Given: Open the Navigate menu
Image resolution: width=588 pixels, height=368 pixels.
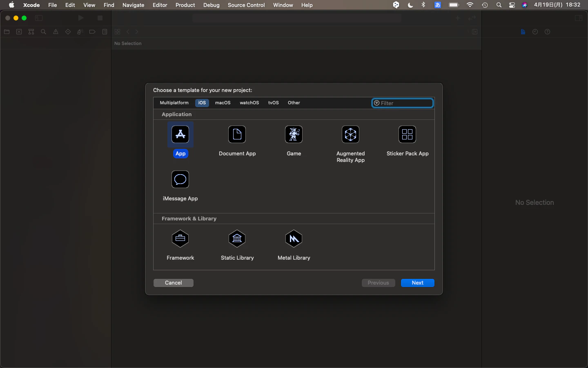Looking at the screenshot, I should click(x=134, y=5).
